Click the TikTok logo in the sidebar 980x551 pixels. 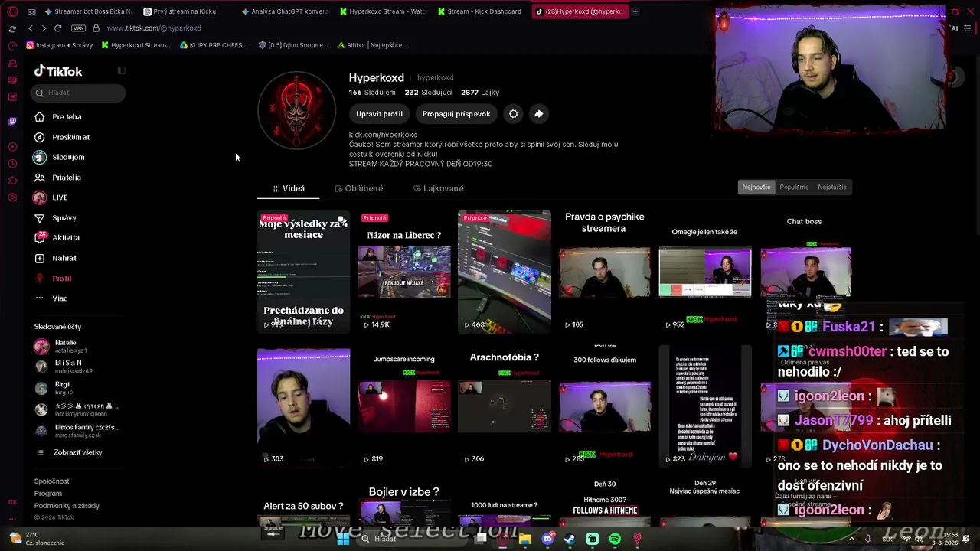coord(58,71)
